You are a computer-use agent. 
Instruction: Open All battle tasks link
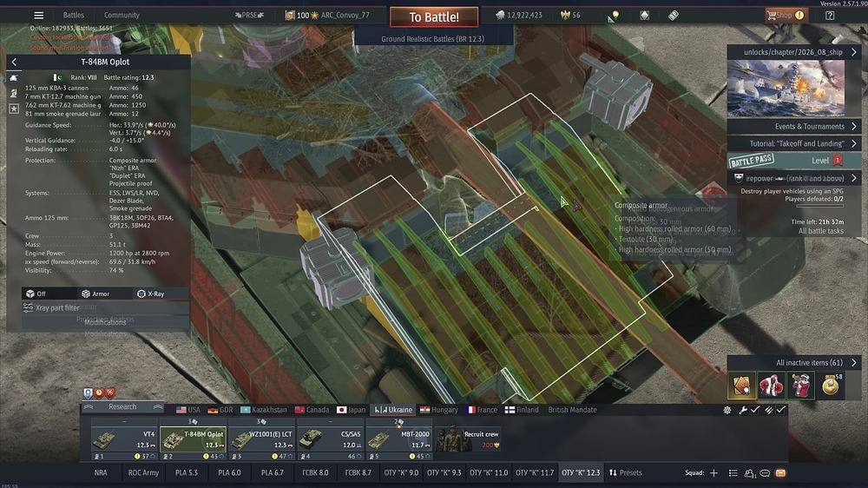point(820,231)
